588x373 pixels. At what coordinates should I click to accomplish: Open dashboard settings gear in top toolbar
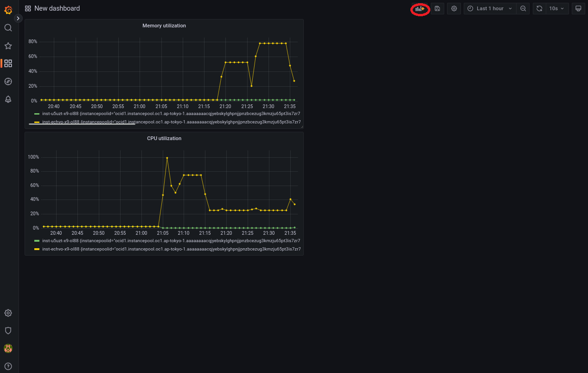tap(454, 8)
